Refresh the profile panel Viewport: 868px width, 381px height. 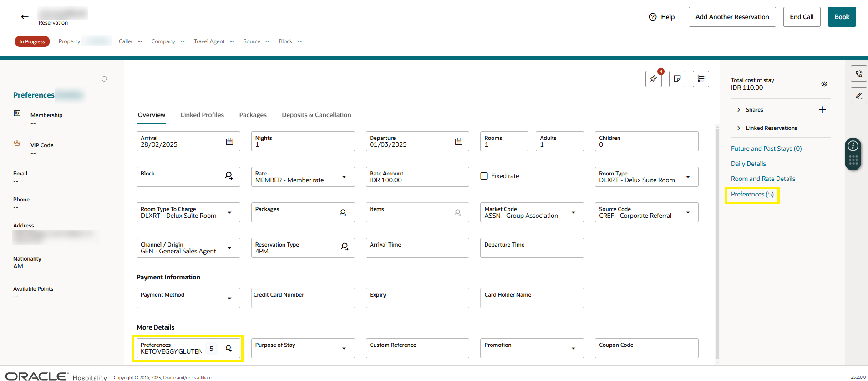click(x=105, y=79)
